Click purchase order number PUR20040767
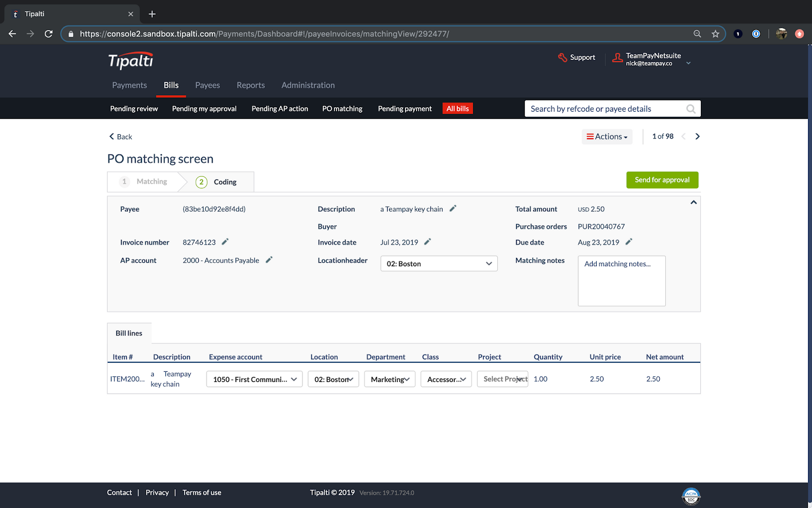Screen dimensions: 812x508 pos(601,227)
